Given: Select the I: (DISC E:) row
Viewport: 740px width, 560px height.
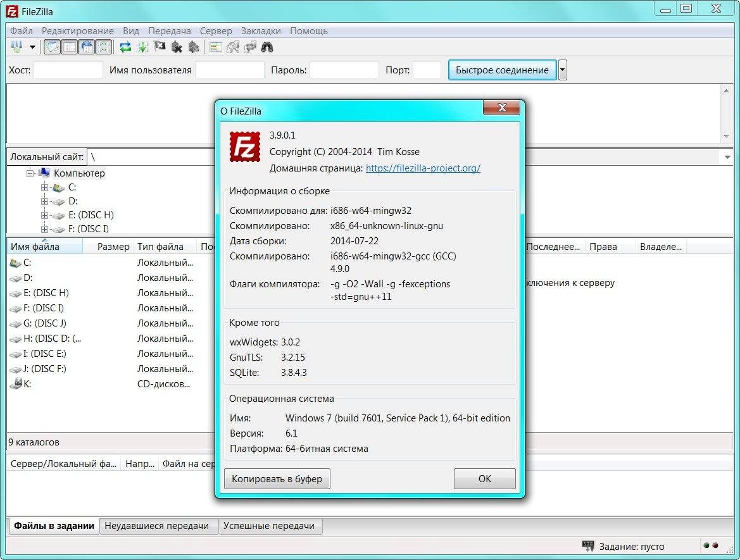Looking at the screenshot, I should tap(111, 354).
